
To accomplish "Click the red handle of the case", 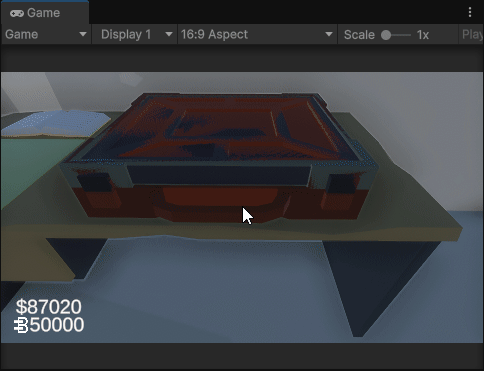I will [x=220, y=197].
